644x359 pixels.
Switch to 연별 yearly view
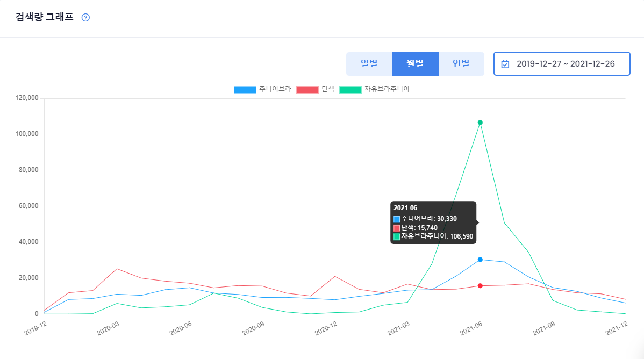click(461, 63)
